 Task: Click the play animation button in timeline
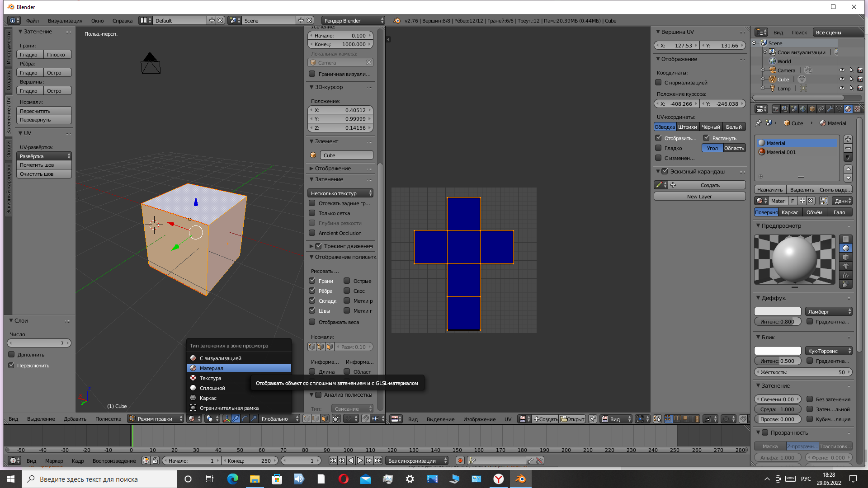(x=360, y=460)
